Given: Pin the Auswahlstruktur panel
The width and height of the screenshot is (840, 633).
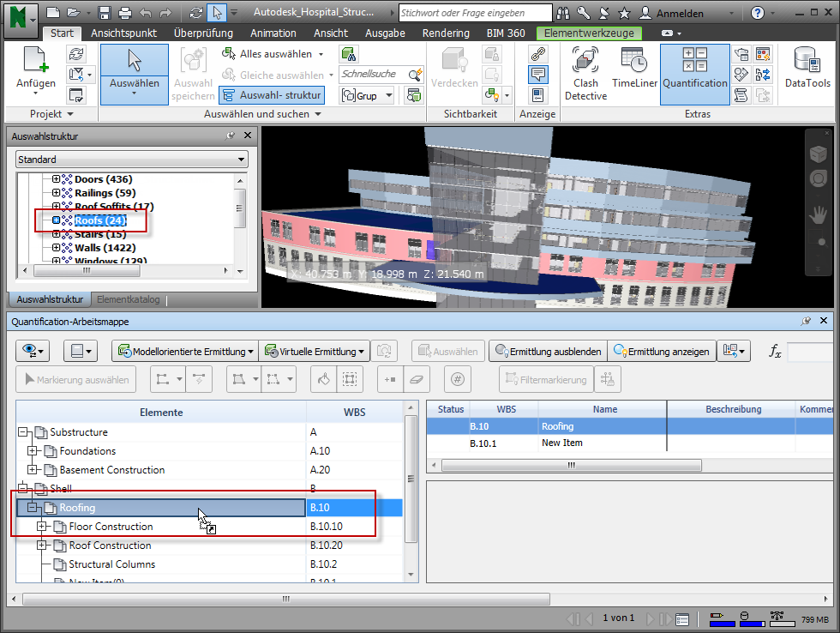Looking at the screenshot, I should coord(231,136).
